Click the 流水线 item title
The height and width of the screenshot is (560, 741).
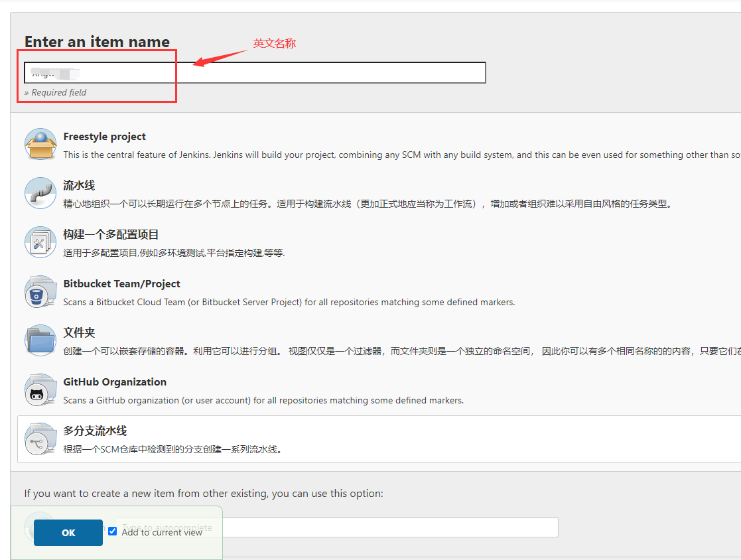pos(79,185)
